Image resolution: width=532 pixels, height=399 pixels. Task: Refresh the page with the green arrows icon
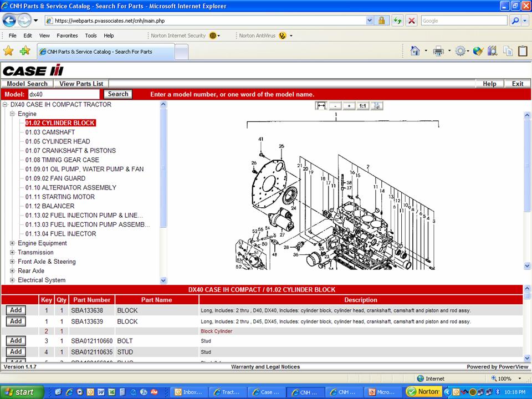397,21
